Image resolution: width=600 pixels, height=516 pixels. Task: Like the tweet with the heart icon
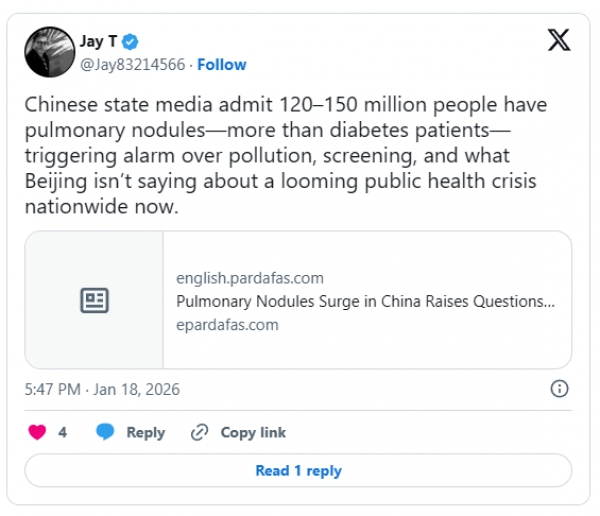[37, 433]
